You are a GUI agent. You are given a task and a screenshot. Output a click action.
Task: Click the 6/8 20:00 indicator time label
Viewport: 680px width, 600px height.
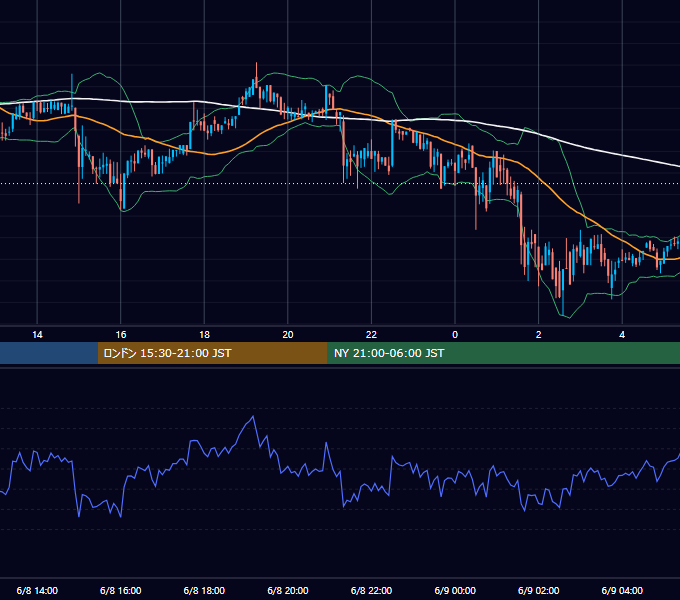tap(288, 590)
